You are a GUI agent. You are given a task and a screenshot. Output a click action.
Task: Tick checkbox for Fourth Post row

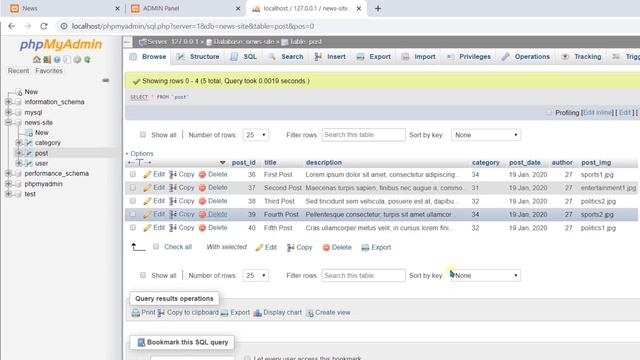(133, 214)
